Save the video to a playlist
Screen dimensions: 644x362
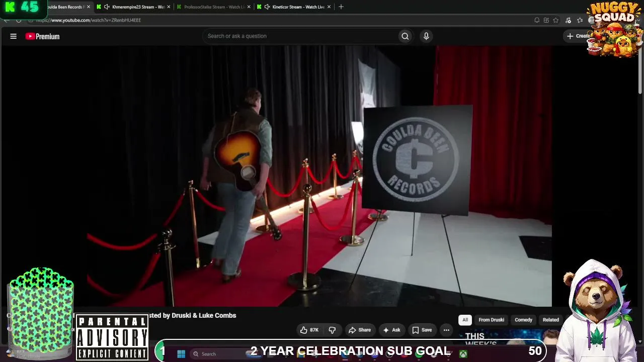pyautogui.click(x=422, y=330)
